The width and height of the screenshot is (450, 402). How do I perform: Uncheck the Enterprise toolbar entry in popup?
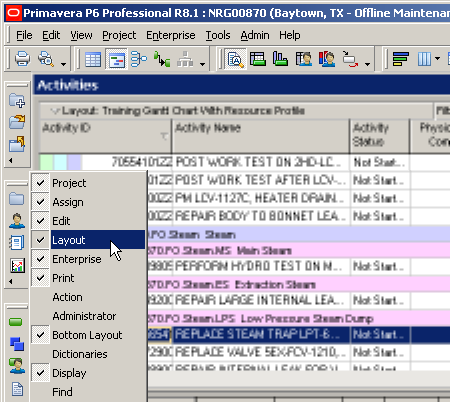(x=88, y=259)
